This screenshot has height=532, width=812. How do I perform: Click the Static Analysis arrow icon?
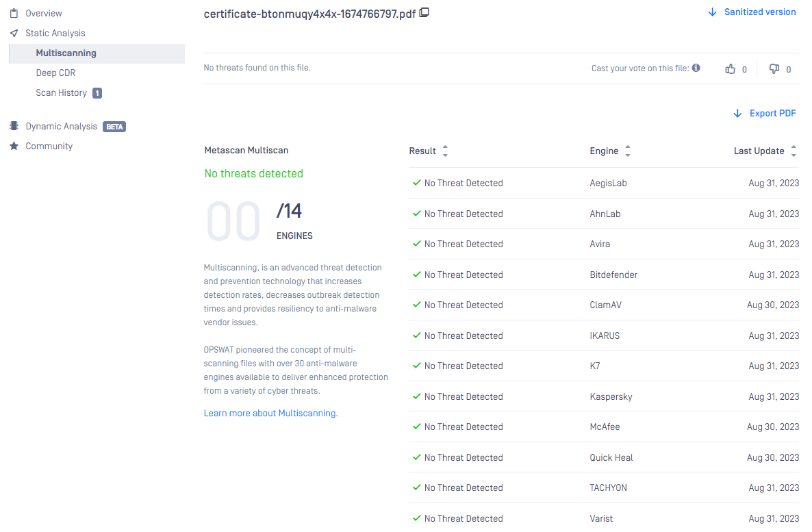[x=14, y=33]
